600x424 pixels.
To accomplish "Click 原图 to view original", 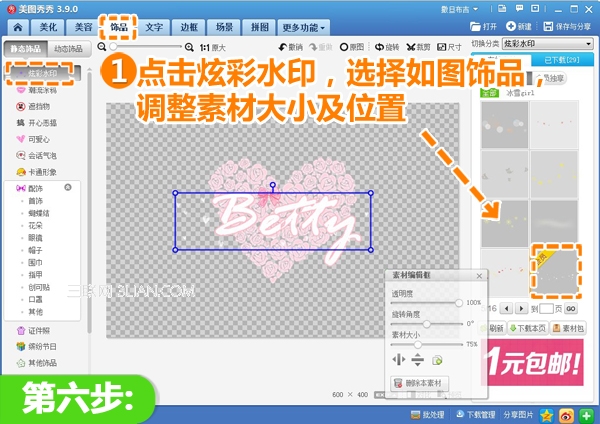I will [x=352, y=47].
